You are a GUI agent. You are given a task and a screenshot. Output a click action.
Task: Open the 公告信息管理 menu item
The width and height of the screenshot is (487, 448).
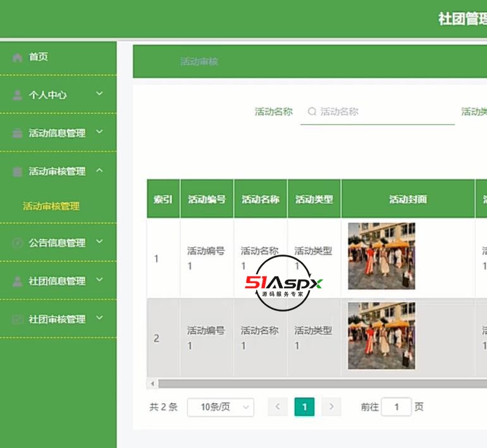coord(58,243)
